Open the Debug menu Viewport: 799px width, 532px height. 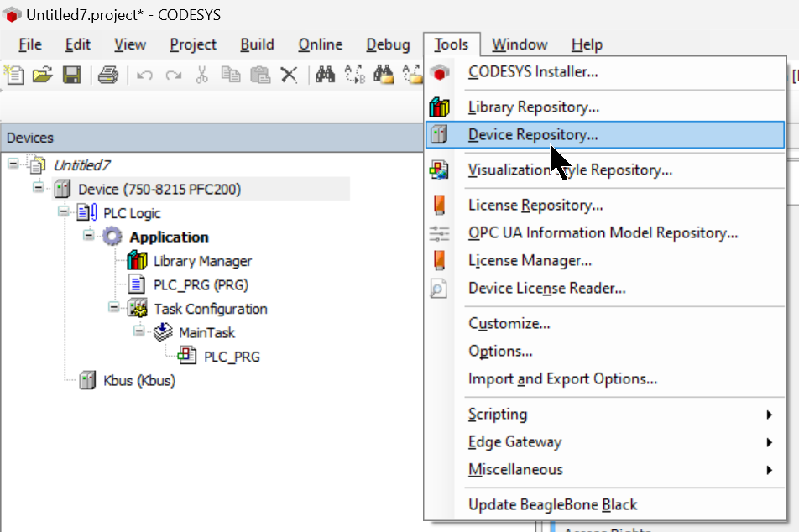[x=388, y=44]
